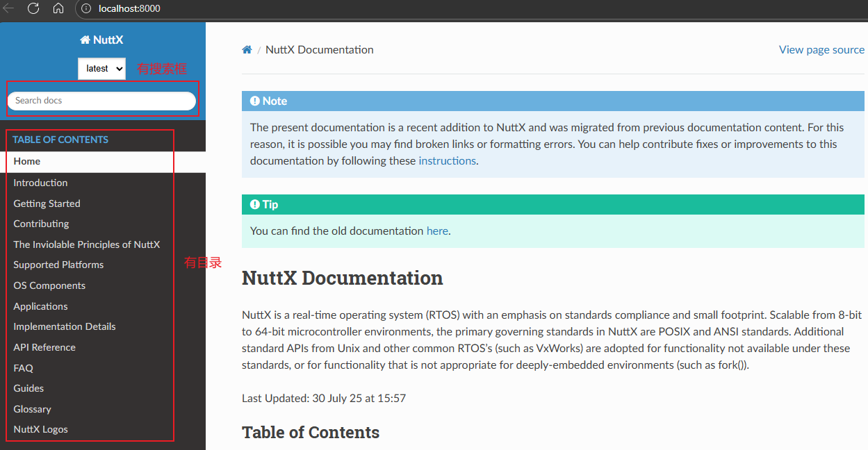Follow the instructions link in the Note

click(x=447, y=160)
